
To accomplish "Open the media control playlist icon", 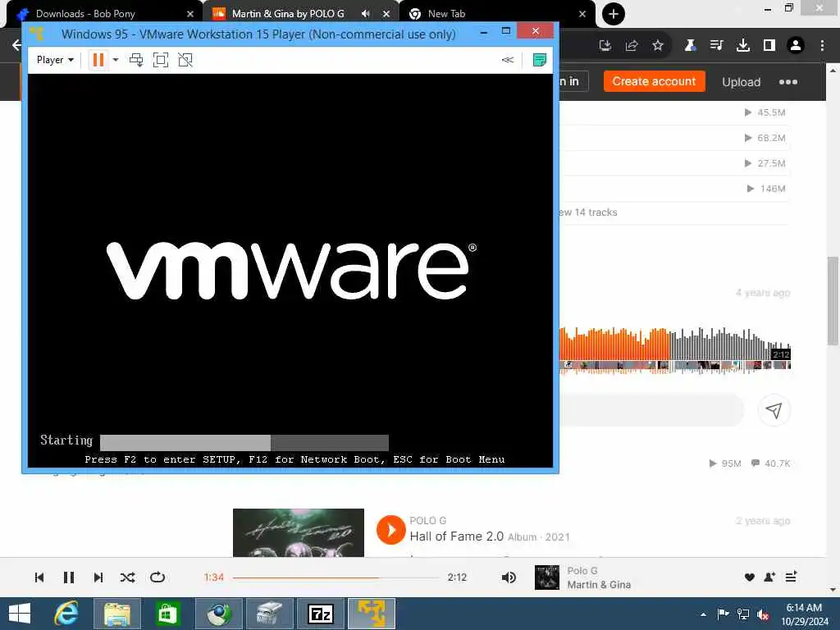I will click(716, 46).
